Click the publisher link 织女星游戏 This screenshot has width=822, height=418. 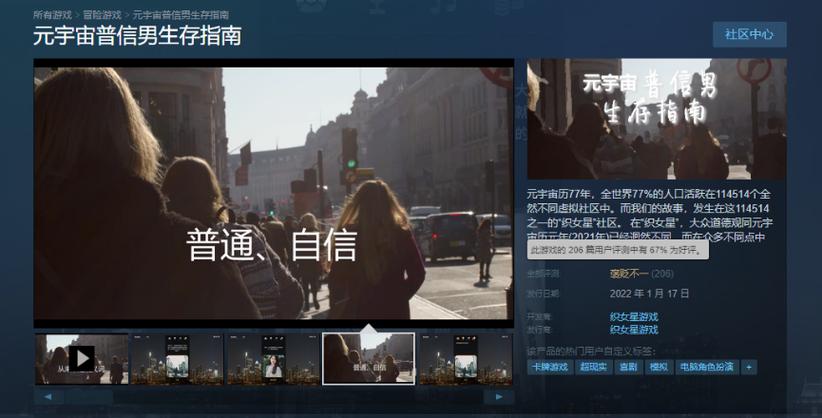[x=634, y=329]
